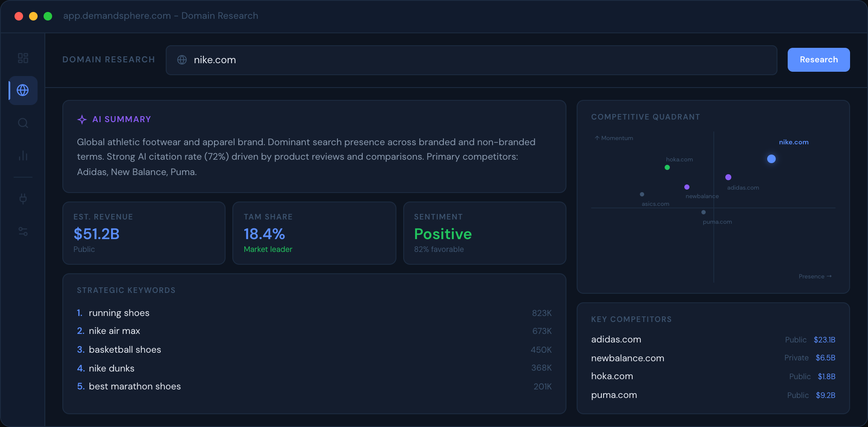This screenshot has height=427, width=868.
Task: Select the hoka.com dot in the quadrant
Action: pos(667,168)
